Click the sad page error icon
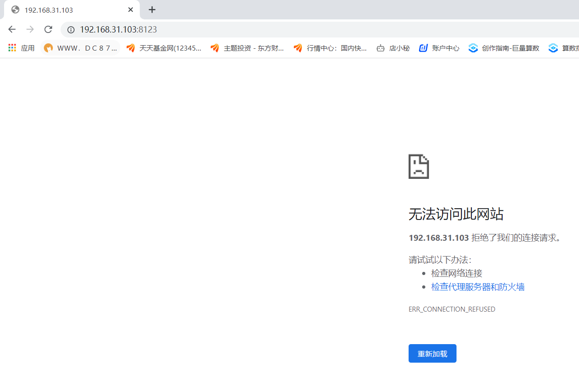The height and width of the screenshot is (392, 579). 419,167
